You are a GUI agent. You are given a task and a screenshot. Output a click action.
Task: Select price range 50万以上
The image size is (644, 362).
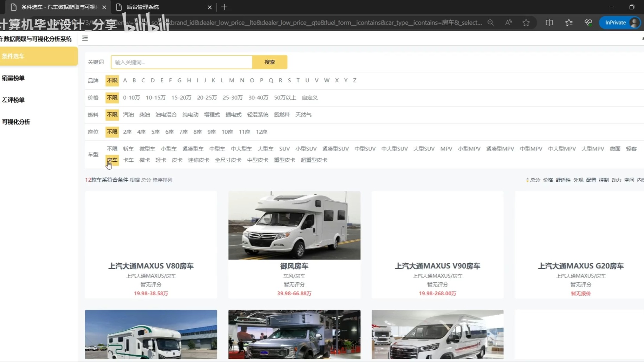285,98
